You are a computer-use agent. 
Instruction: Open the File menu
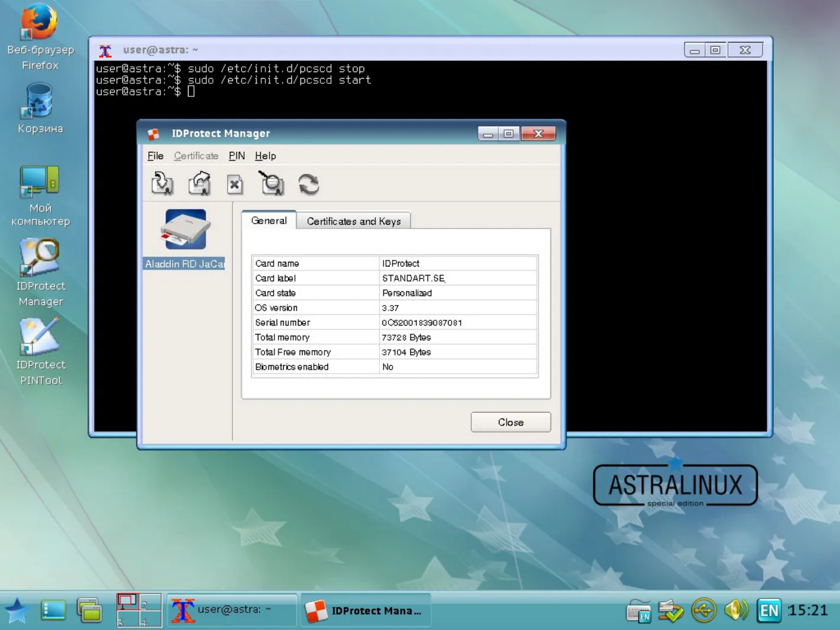[155, 156]
